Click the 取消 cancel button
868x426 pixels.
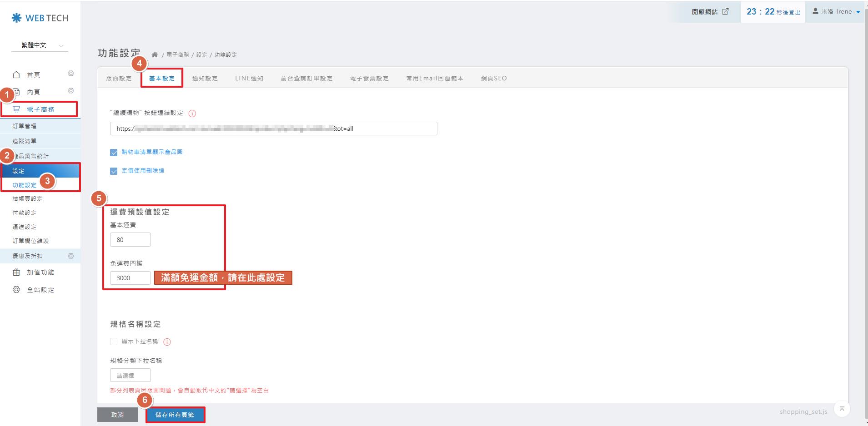117,415
